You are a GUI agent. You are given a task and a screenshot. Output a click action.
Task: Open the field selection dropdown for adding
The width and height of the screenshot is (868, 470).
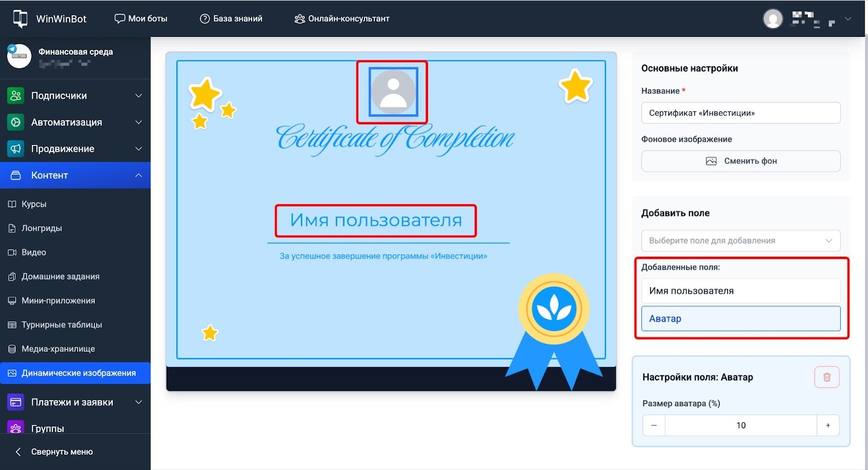(741, 240)
